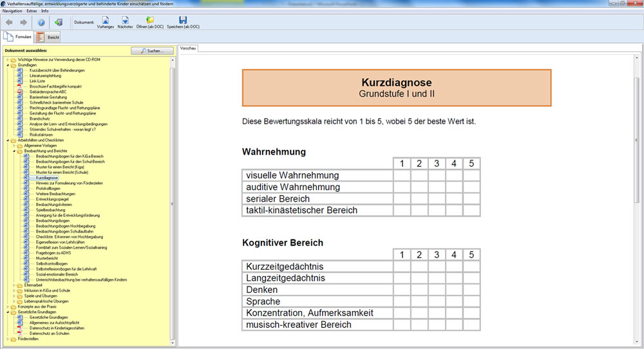The height and width of the screenshot is (349, 644).
Task: Open Hinweis zur Formulierung von Förderzielen
Action: [69, 183]
